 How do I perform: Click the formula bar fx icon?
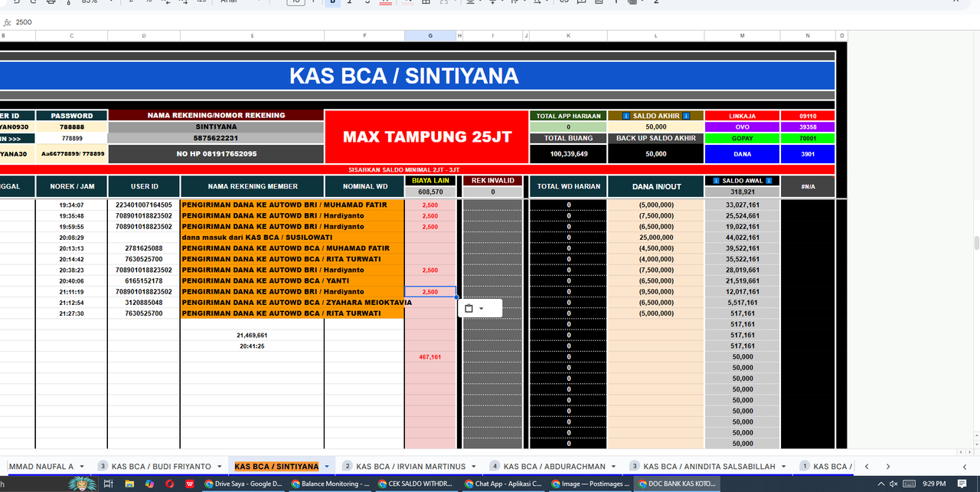pyautogui.click(x=7, y=22)
